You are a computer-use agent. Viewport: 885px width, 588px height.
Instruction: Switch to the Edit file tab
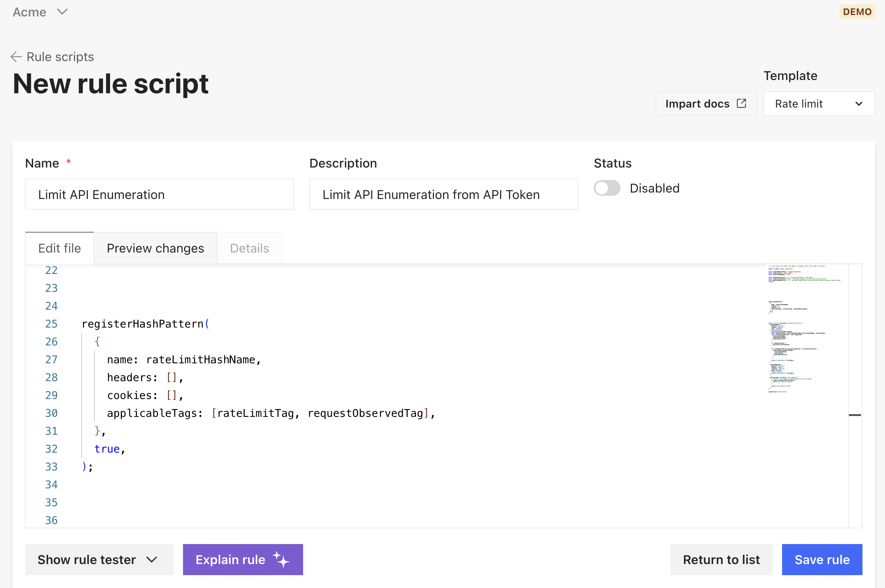pos(59,248)
